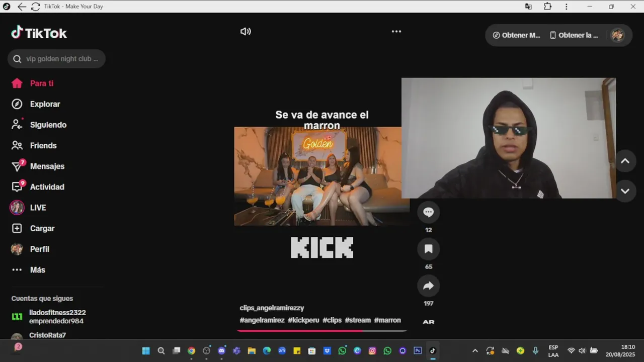Open the window three-dot app menu
The height and width of the screenshot is (362, 644).
click(567, 7)
